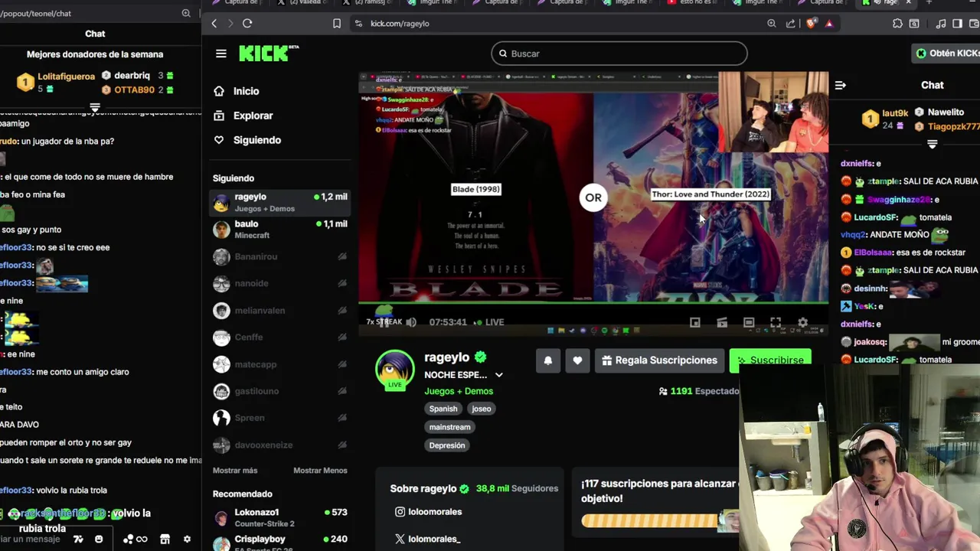Click the Depresión tag
980x551 pixels.
click(447, 445)
